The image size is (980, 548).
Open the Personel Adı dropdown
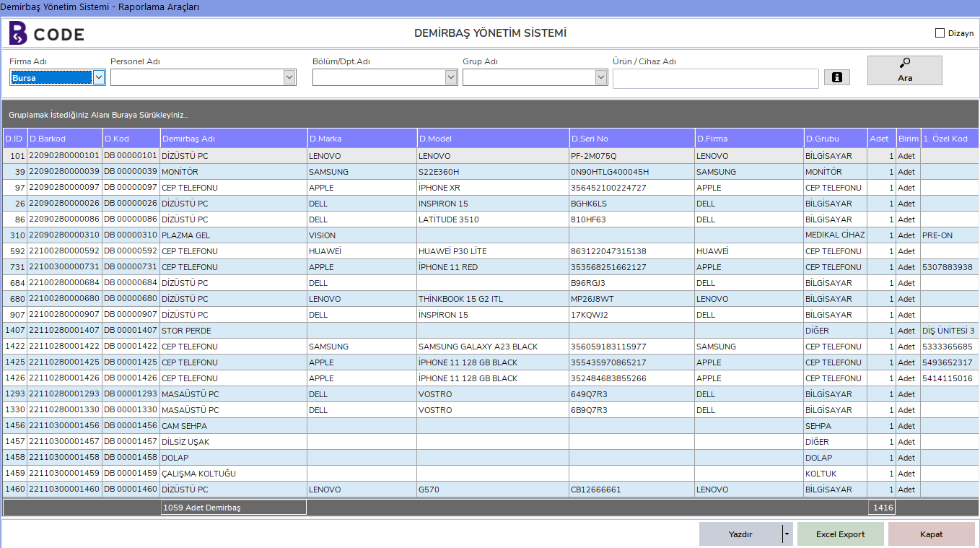point(289,77)
